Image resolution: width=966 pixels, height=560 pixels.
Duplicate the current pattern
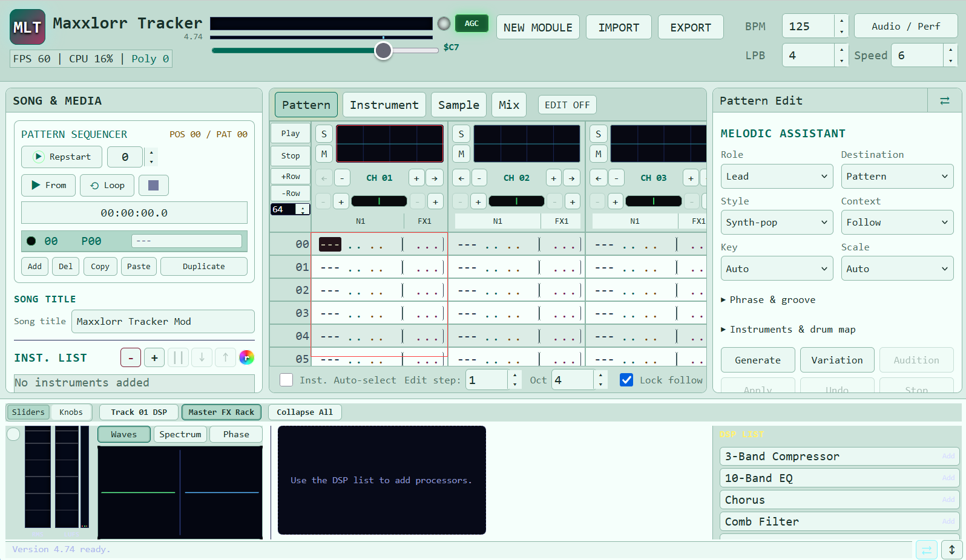203,266
